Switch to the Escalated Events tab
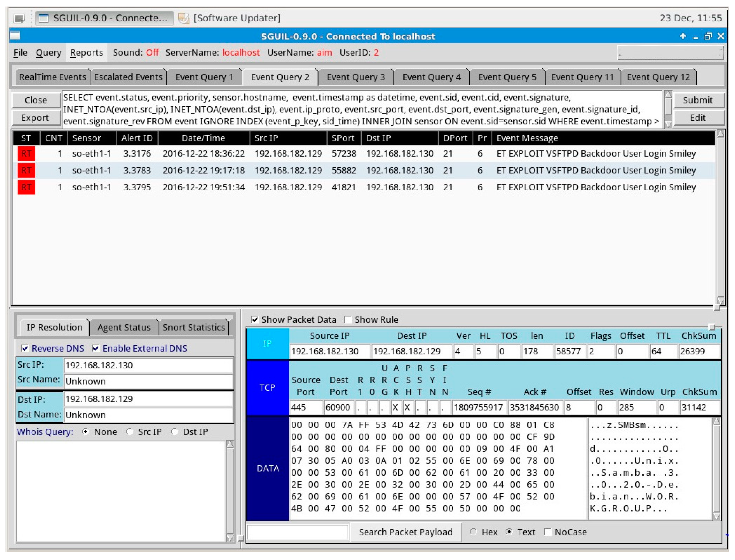This screenshot has height=560, width=735. point(128,77)
